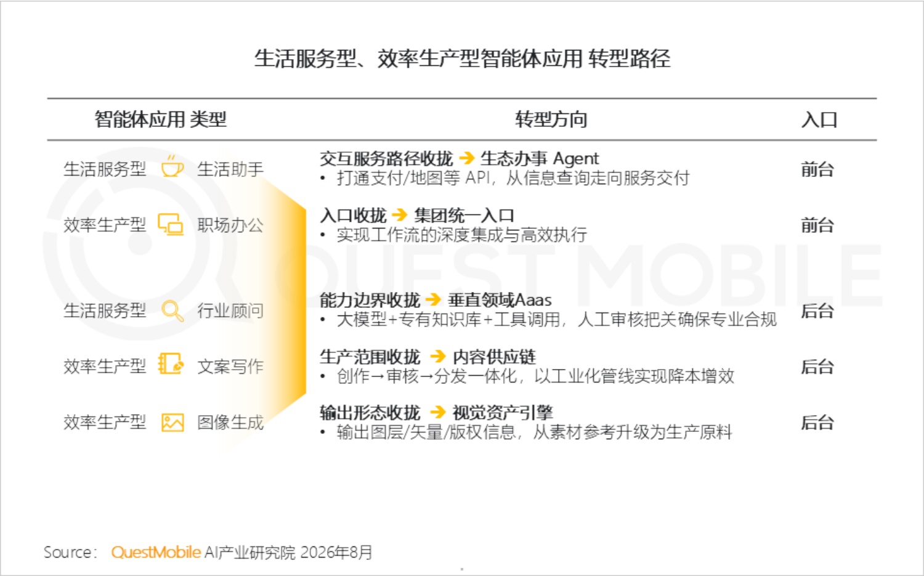Click 效率生产型 in the 文案写作 row
Viewport: 924px width, 576px height.
(x=105, y=367)
